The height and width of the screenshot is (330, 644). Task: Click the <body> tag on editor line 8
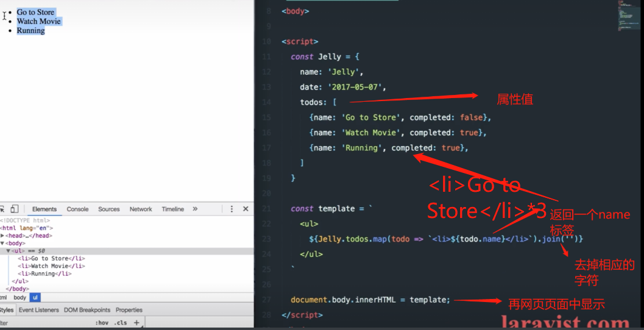(x=295, y=11)
